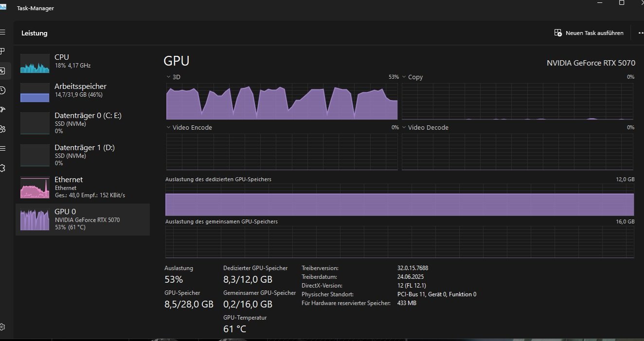Open the Services gear icon in sidebar
The height and width of the screenshot is (341, 644).
pyautogui.click(x=2, y=168)
